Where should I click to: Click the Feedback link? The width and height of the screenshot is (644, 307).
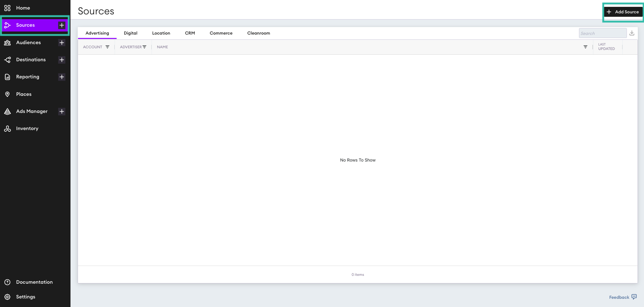pyautogui.click(x=619, y=297)
